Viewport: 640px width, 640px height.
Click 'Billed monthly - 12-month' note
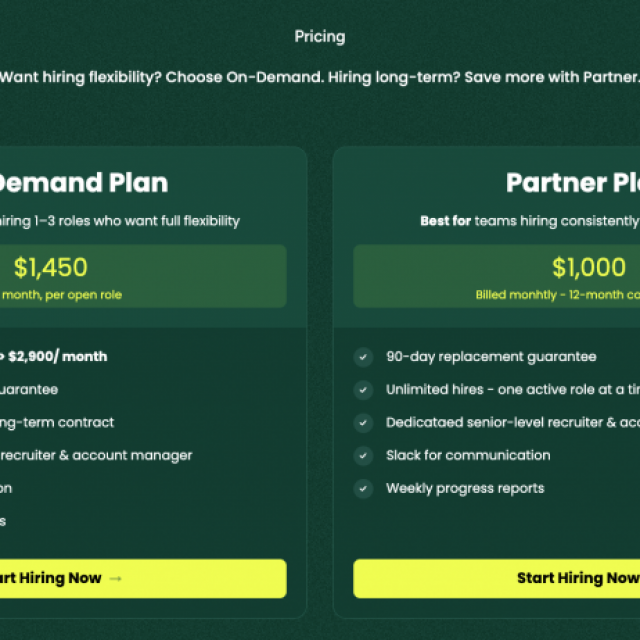tap(558, 295)
